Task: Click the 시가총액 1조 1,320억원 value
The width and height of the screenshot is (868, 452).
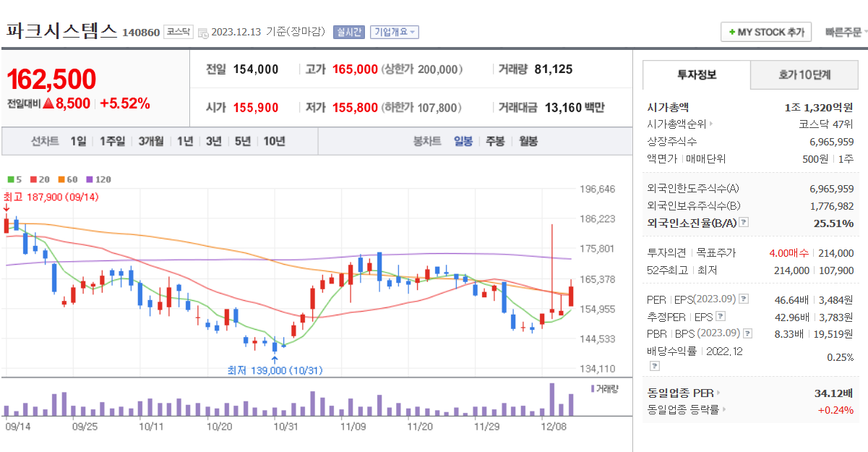Action: [819, 107]
